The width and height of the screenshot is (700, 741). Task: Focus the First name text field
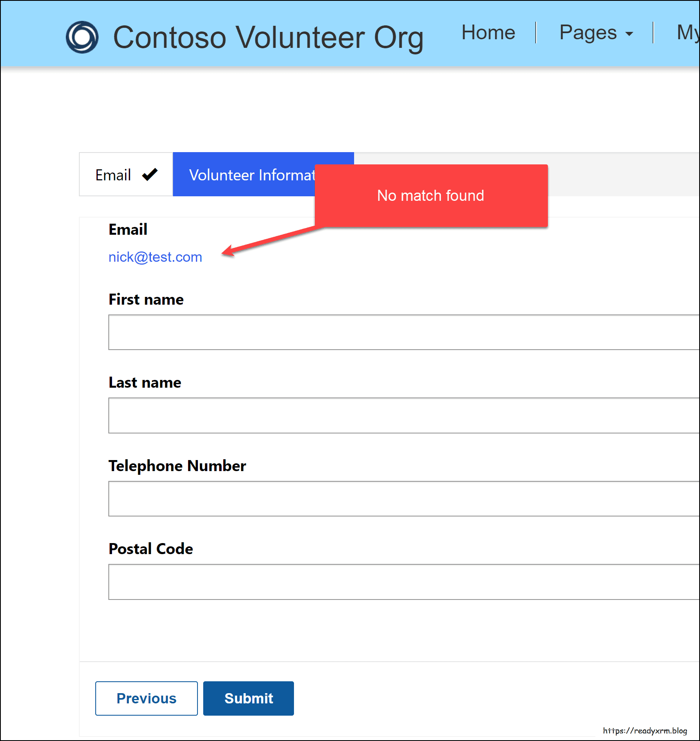point(403,332)
